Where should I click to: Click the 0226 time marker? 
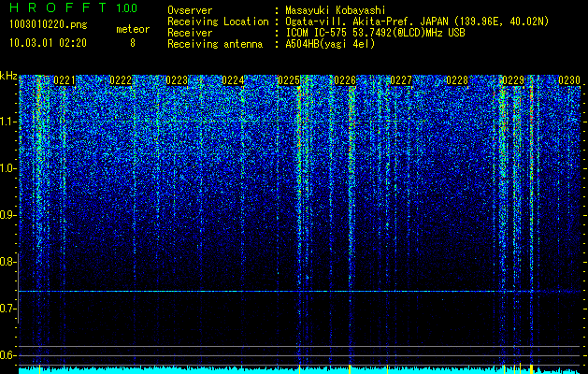[x=345, y=80]
